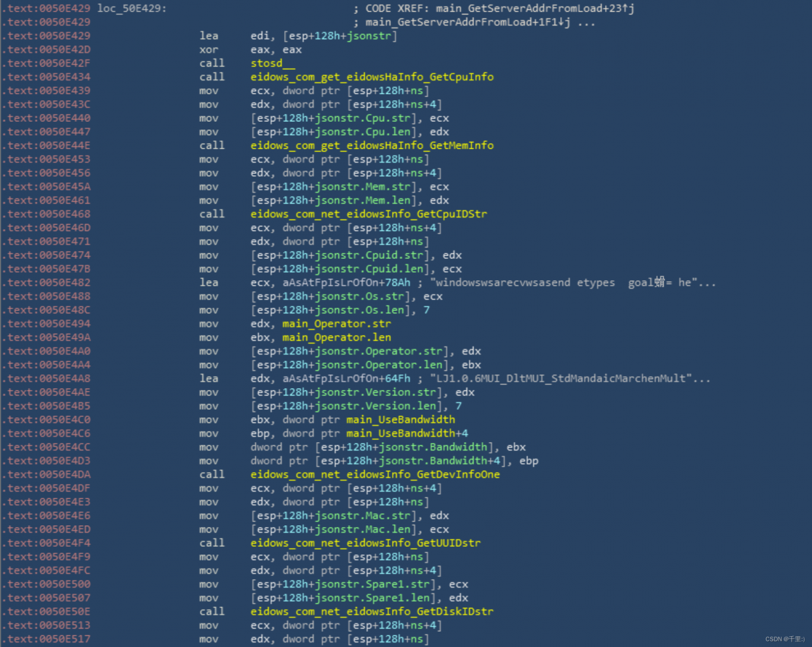Select the loc_50E429 label
This screenshot has height=647, width=812.
pyautogui.click(x=131, y=8)
